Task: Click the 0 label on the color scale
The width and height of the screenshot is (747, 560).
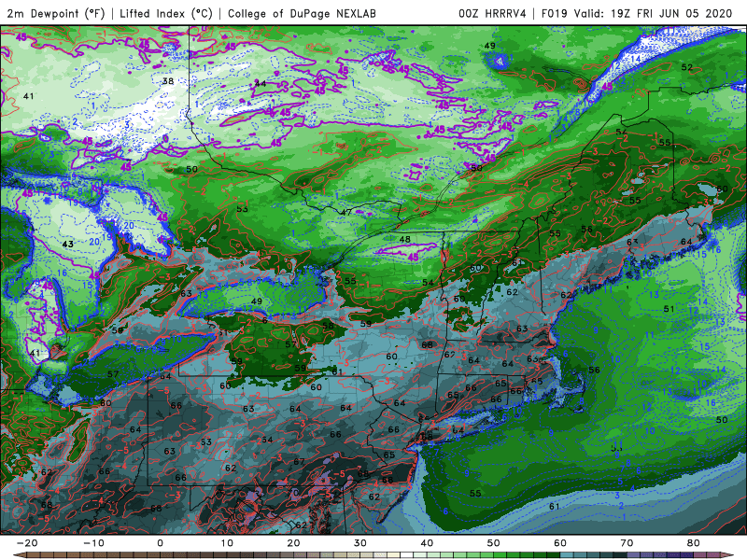Action: 160,543
